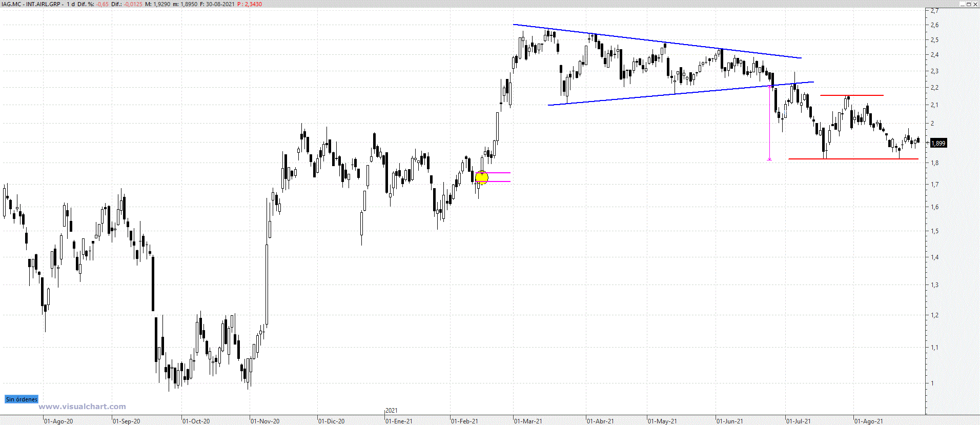980x425 pixels.
Task: Minimize the IAG.MC chart window
Action: click(962, 4)
